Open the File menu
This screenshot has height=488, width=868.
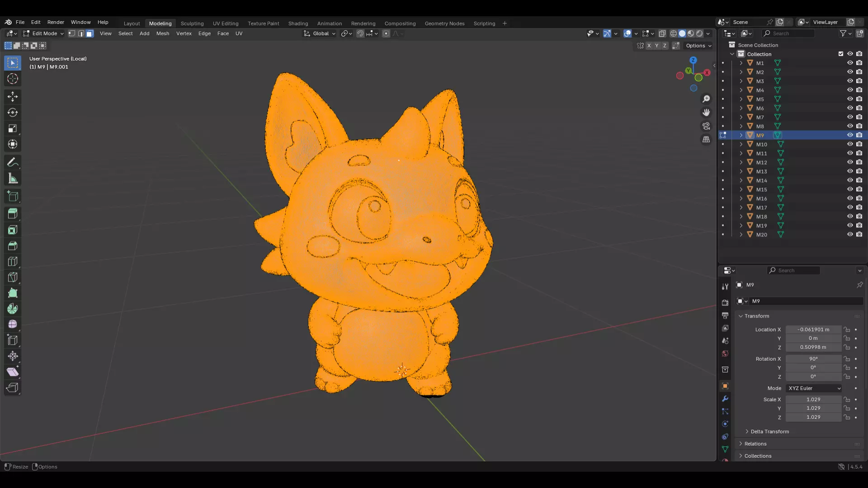coord(20,22)
